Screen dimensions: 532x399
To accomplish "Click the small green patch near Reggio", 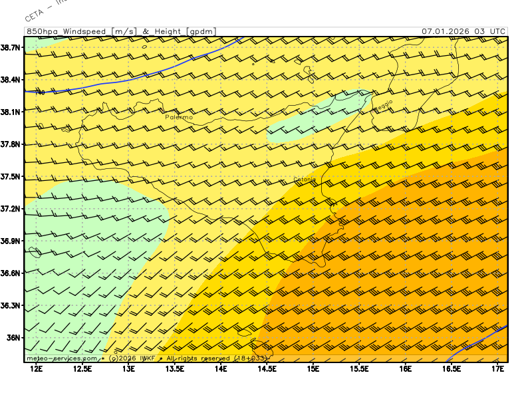I will [313, 120].
